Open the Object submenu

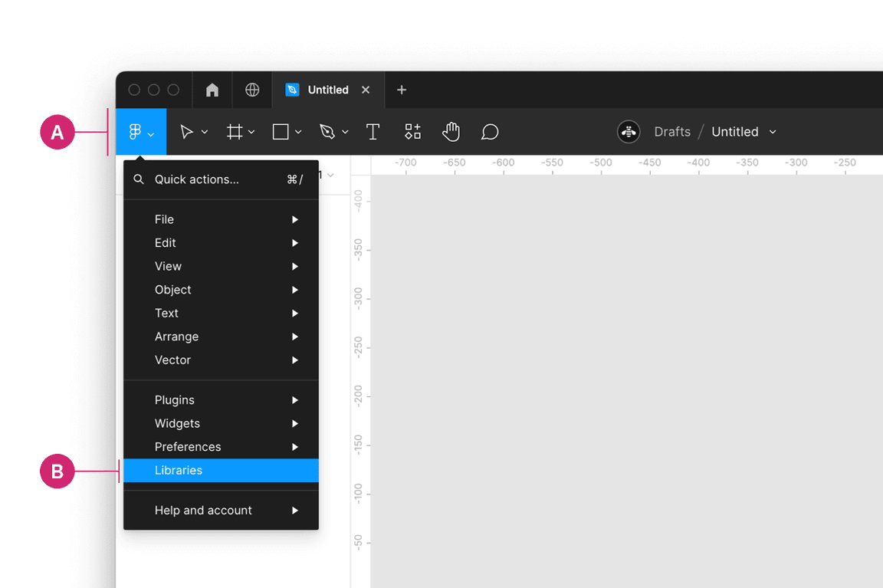coord(222,290)
